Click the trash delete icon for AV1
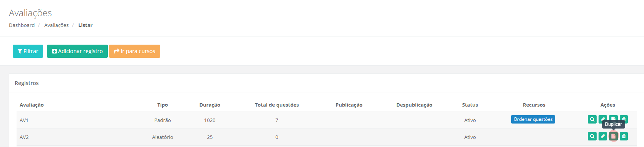 624,119
